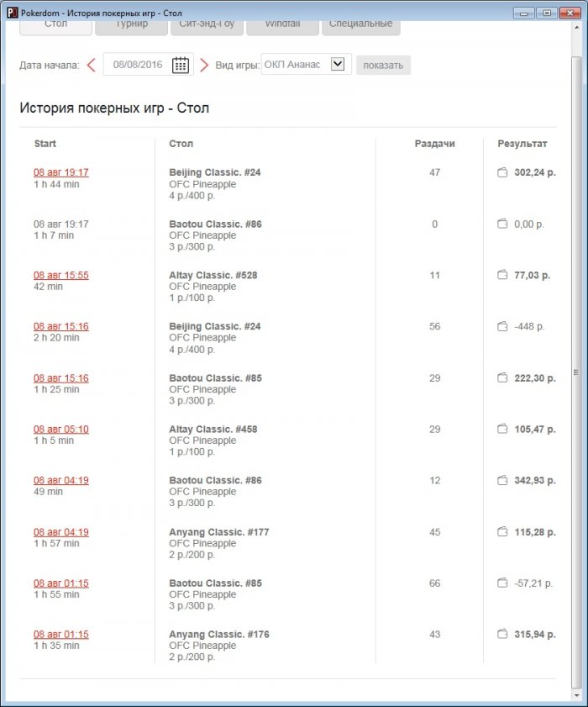Image resolution: width=588 pixels, height=707 pixels.
Task: Click wallet icon next to 77,03 р.
Action: coord(502,275)
